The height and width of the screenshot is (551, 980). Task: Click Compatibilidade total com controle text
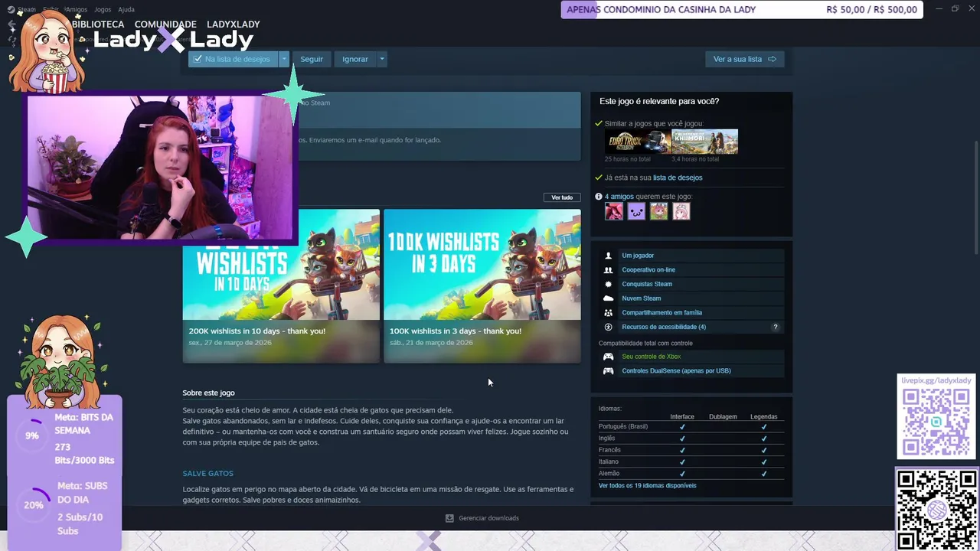pyautogui.click(x=645, y=344)
